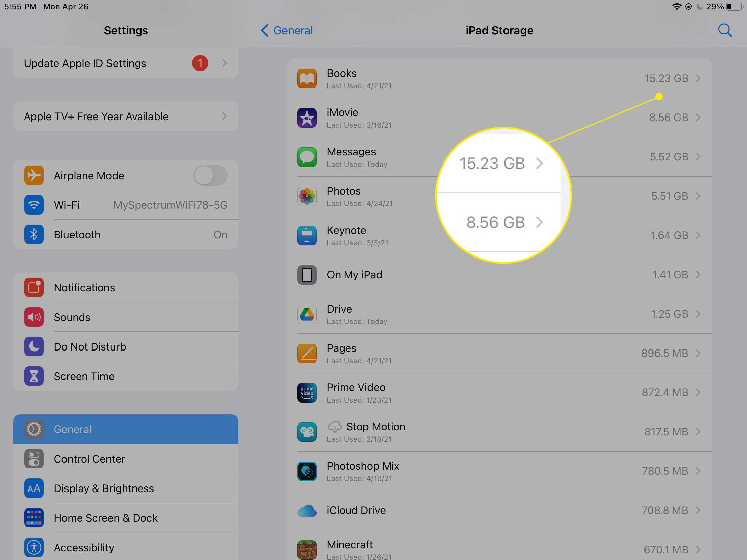This screenshot has width=747, height=560.
Task: Tap the Stop Motion 817.5 MB size
Action: (666, 432)
